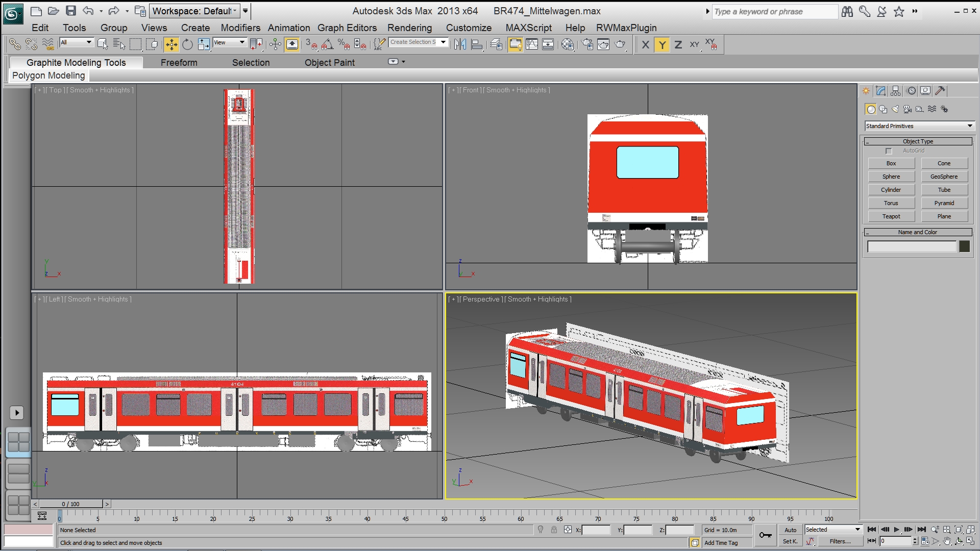Click the Mirror tool icon
Viewport: 980px width, 551px height.
(x=460, y=45)
